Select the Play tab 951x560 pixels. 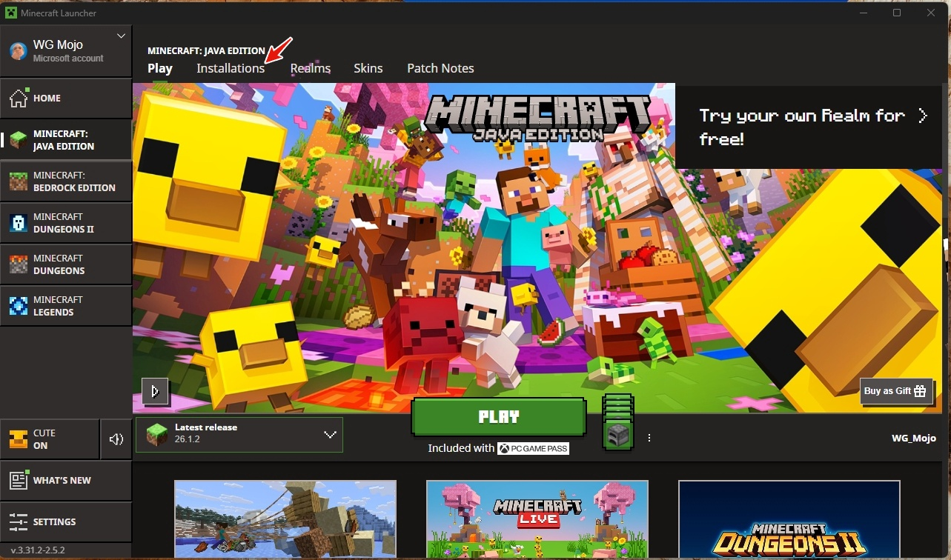click(160, 68)
